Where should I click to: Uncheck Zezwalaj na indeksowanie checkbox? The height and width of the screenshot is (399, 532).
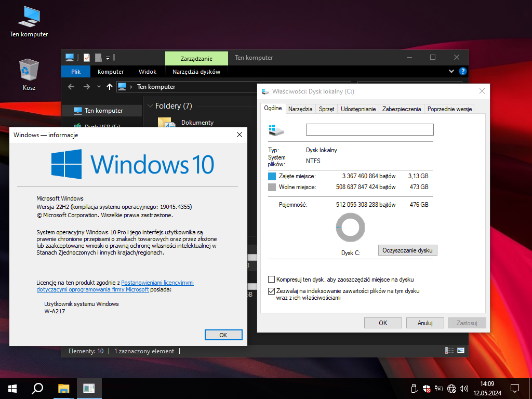click(x=272, y=291)
